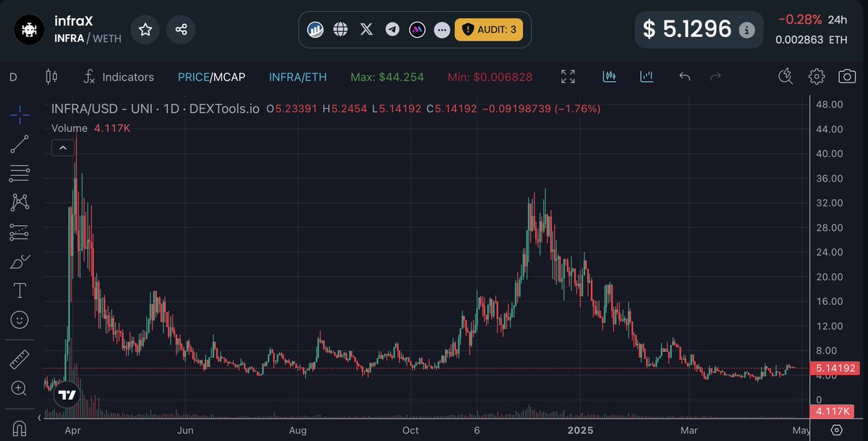The width and height of the screenshot is (868, 441).
Task: Switch chart to MCAP mode
Action: (x=228, y=77)
